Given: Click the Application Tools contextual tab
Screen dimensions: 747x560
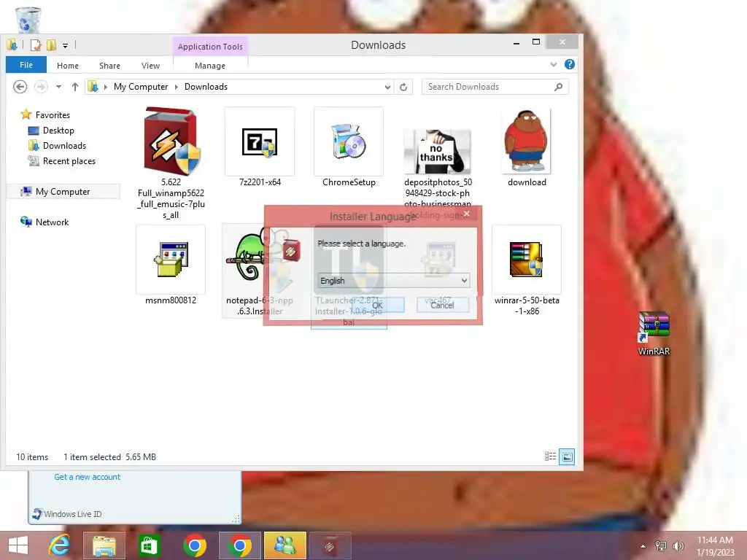Looking at the screenshot, I should (x=210, y=46).
